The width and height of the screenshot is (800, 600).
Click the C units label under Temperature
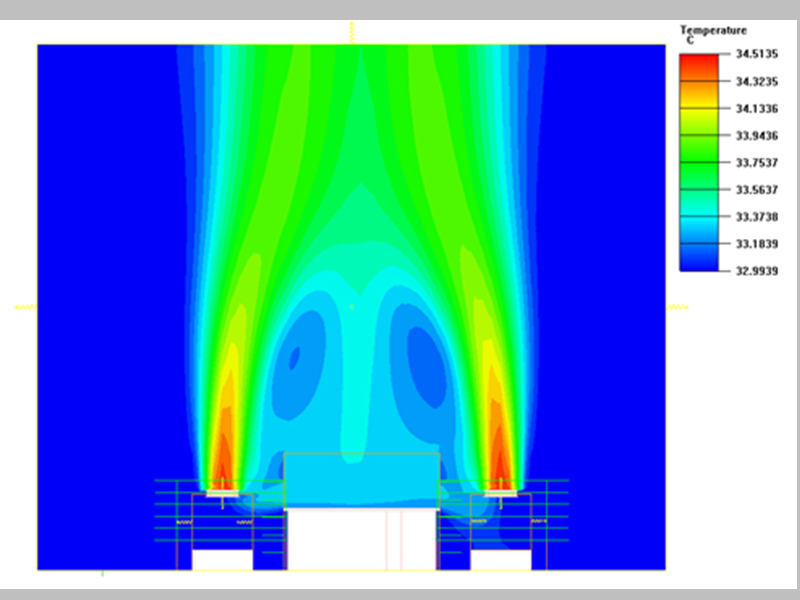click(x=688, y=39)
